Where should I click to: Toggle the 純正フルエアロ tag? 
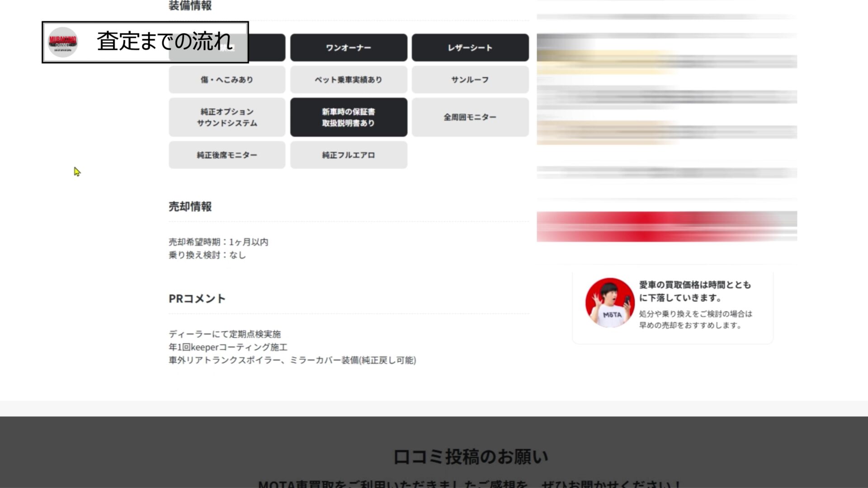pyautogui.click(x=348, y=155)
